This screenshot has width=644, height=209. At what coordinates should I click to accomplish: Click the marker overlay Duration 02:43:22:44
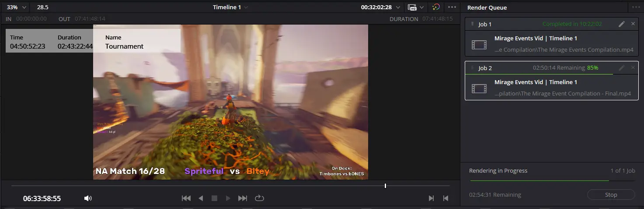click(75, 46)
